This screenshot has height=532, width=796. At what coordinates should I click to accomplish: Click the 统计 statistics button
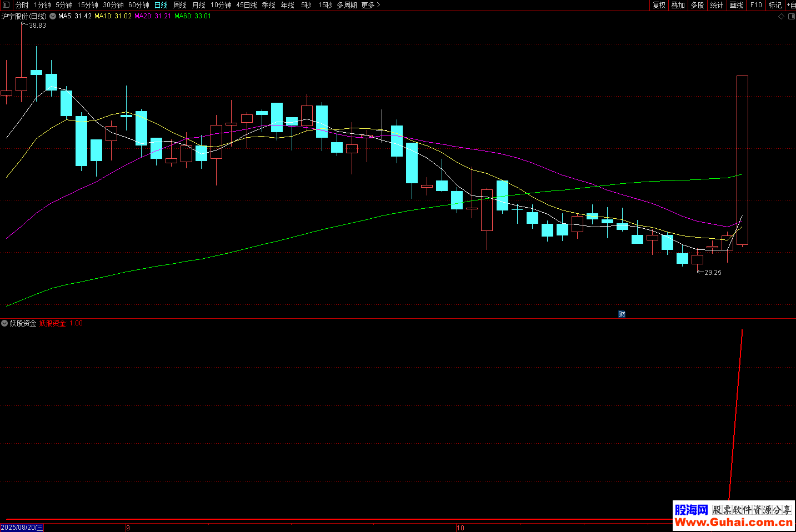[x=717, y=5]
